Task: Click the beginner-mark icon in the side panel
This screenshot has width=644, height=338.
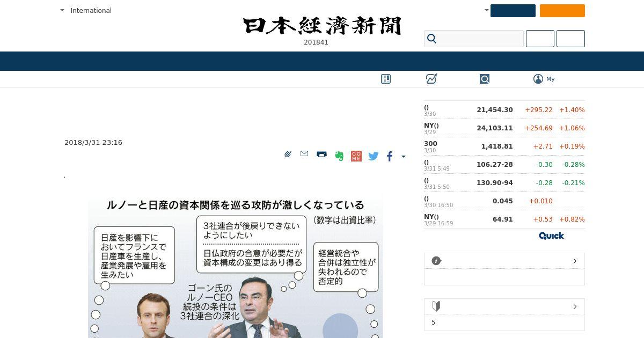Action: 436,306
